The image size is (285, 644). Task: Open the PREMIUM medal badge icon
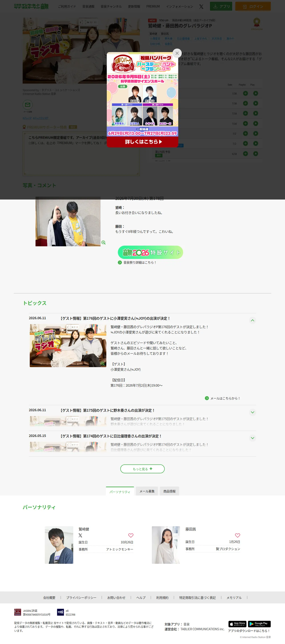coord(256,24)
